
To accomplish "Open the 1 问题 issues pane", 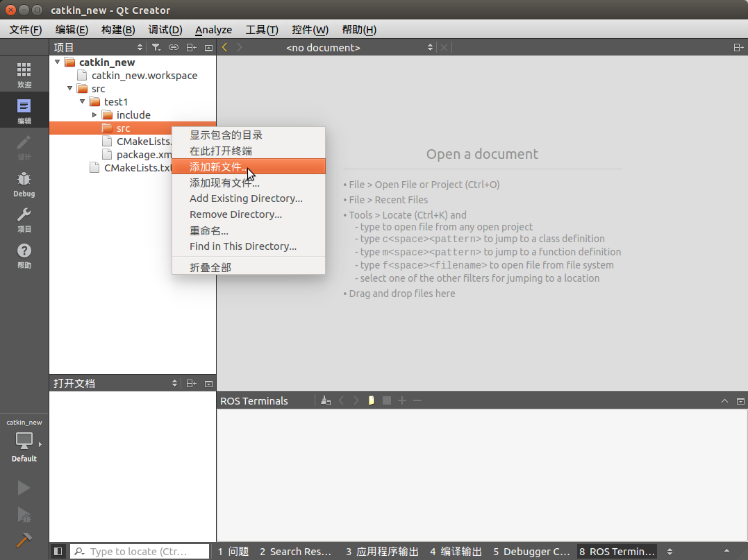I will (x=234, y=552).
